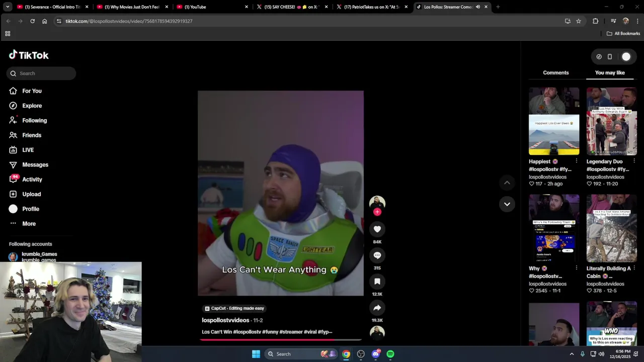Open options for 'Happiest' video
This screenshot has width=644, height=362.
coord(576,161)
